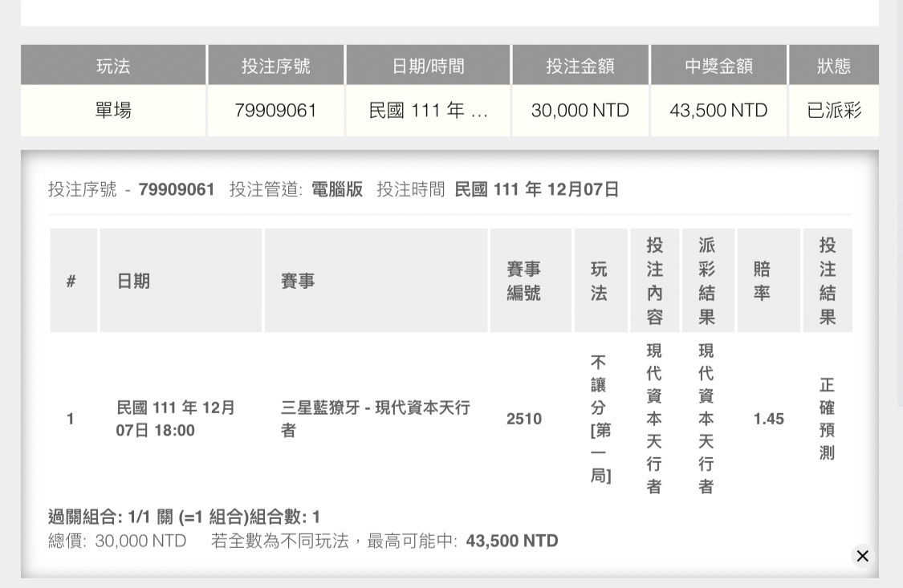
Task: Click event number 2510
Action: point(524,419)
